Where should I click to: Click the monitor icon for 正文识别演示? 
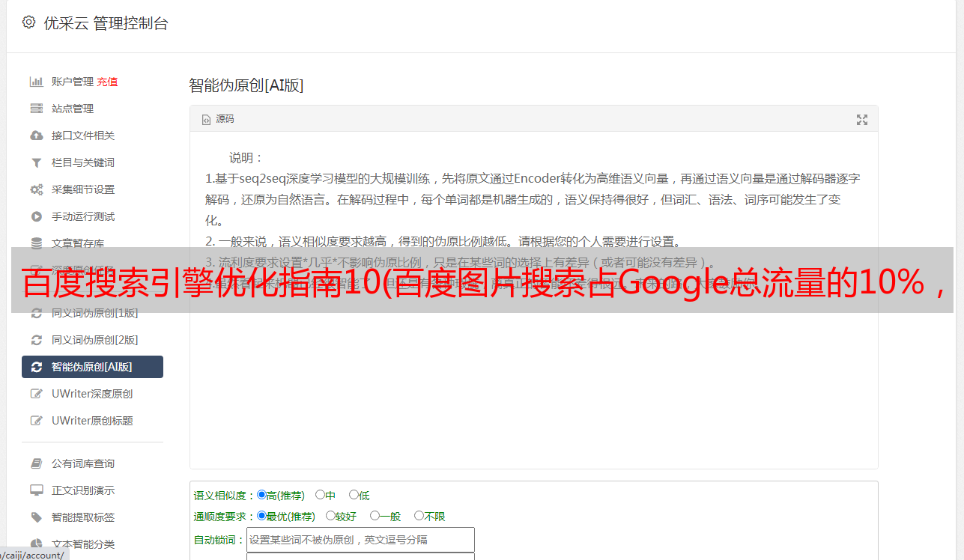click(x=36, y=490)
